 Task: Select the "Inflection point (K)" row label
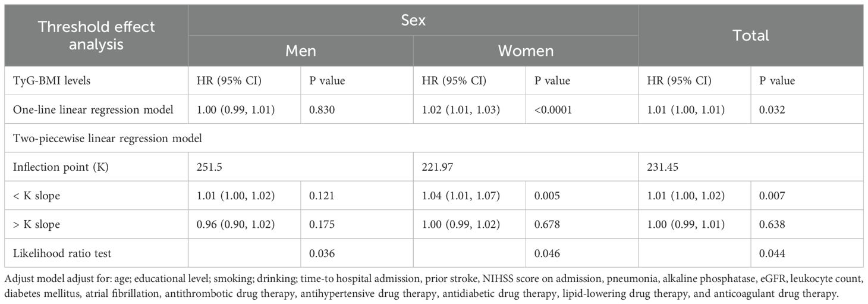[61, 167]
